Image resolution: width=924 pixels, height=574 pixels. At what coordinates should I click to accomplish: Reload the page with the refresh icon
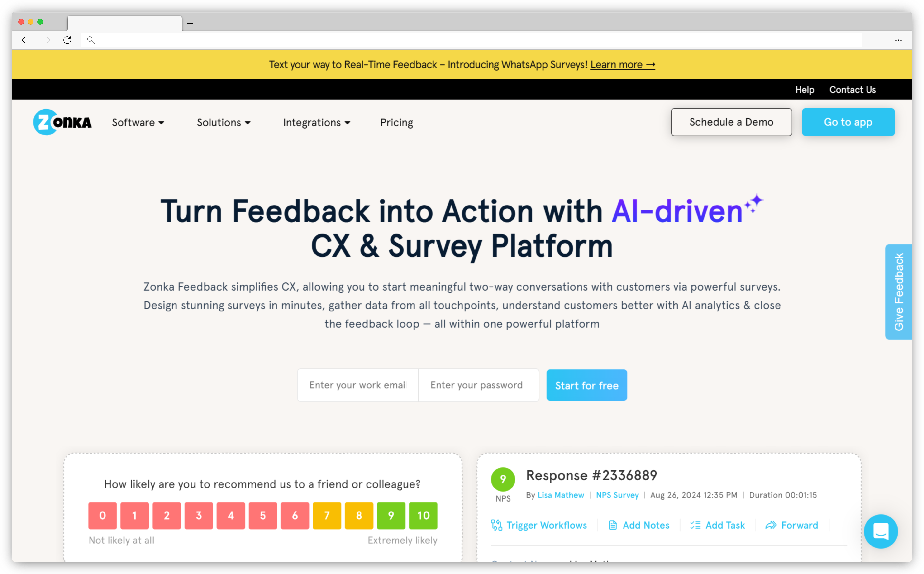[x=67, y=40]
